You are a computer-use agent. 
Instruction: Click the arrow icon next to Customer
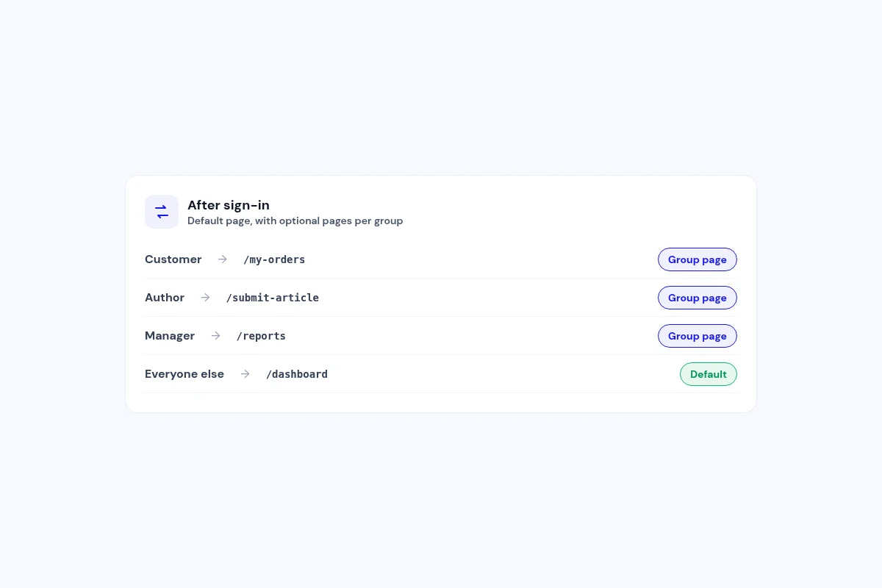[223, 259]
